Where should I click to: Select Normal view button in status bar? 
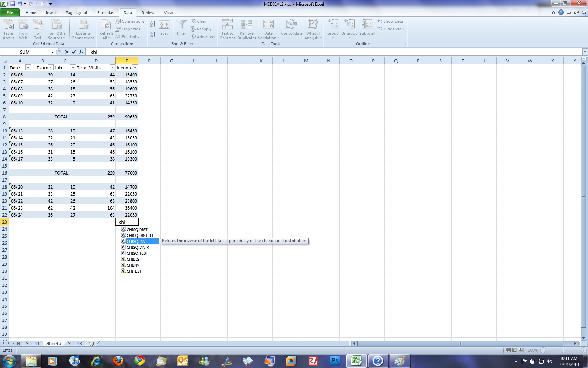tap(508, 350)
